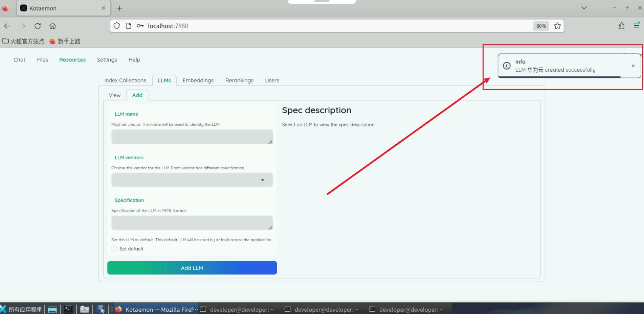Image resolution: width=644 pixels, height=314 pixels.
Task: Open a new browser tab with plus
Action: pos(119,8)
